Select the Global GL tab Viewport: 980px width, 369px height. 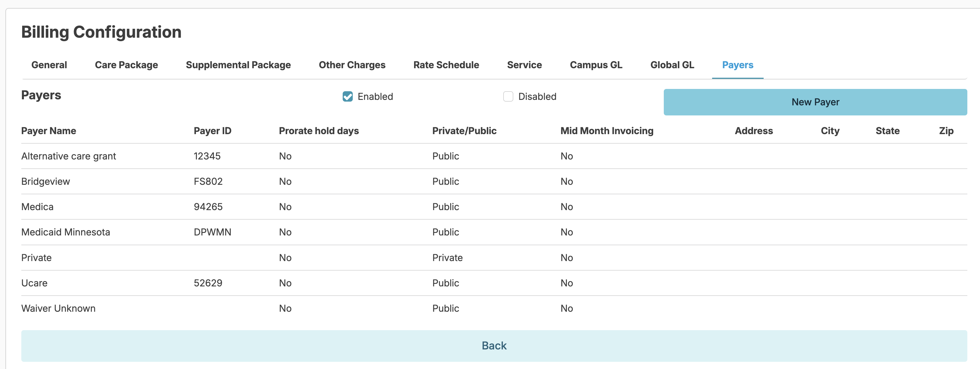tap(672, 65)
